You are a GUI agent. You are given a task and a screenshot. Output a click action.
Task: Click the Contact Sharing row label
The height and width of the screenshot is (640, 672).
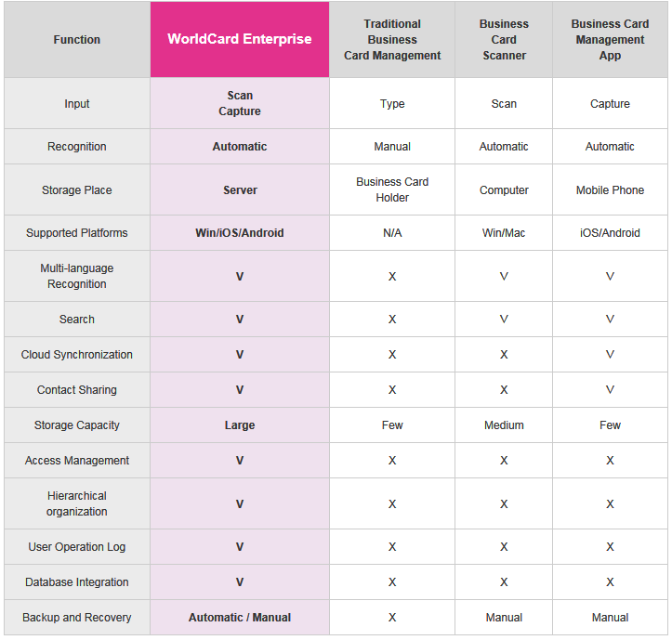point(77,390)
